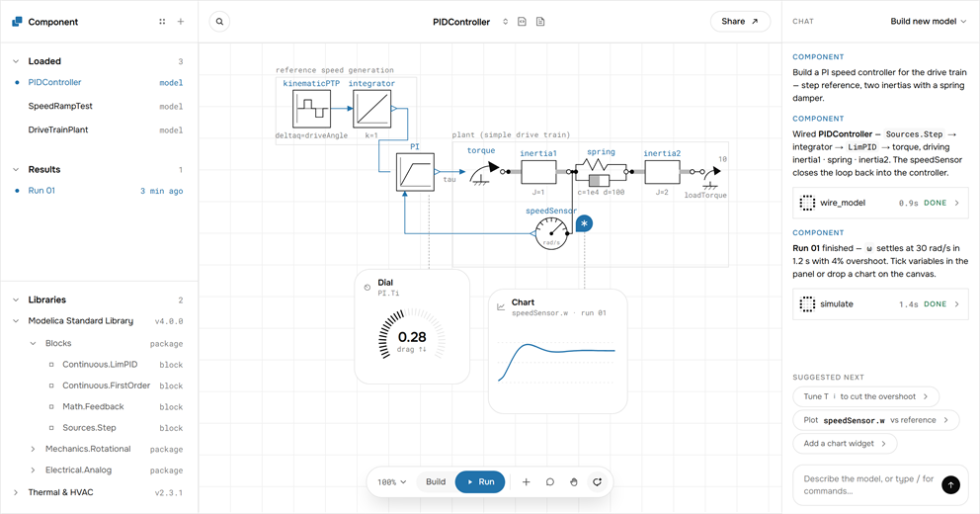The image size is (980, 514).
Task: Click the plus icon in Component header
Action: pos(181,22)
